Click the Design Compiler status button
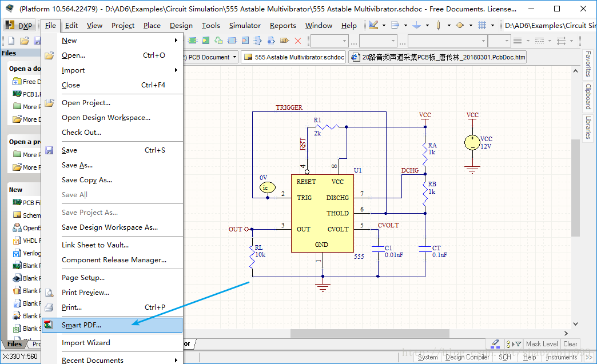Image resolution: width=597 pixels, height=364 pixels. click(x=467, y=357)
